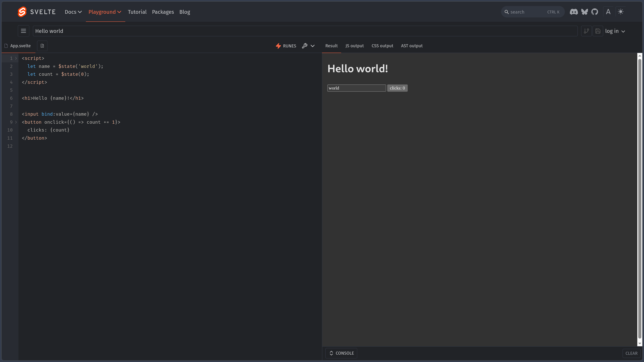The height and width of the screenshot is (362, 644).
Task: Click the Svelte logo icon
Action: tap(22, 12)
